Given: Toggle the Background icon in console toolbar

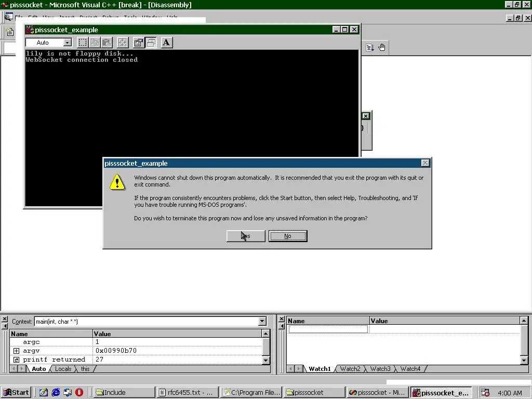Looking at the screenshot, I should click(151, 43).
